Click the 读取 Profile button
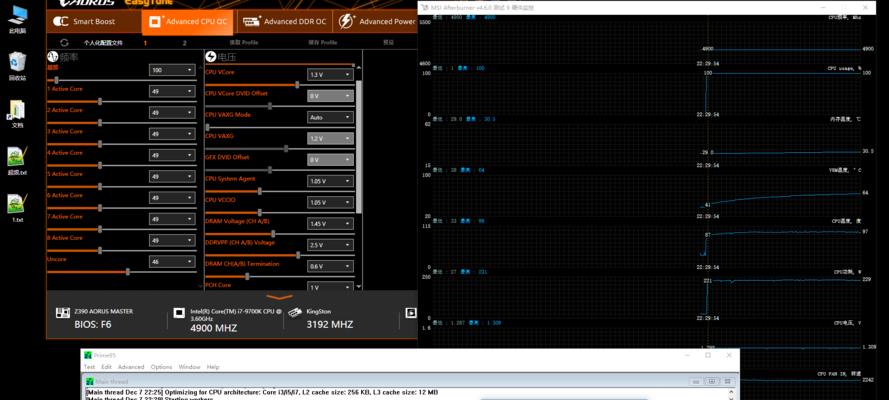This screenshot has height=400, width=889. click(243, 42)
